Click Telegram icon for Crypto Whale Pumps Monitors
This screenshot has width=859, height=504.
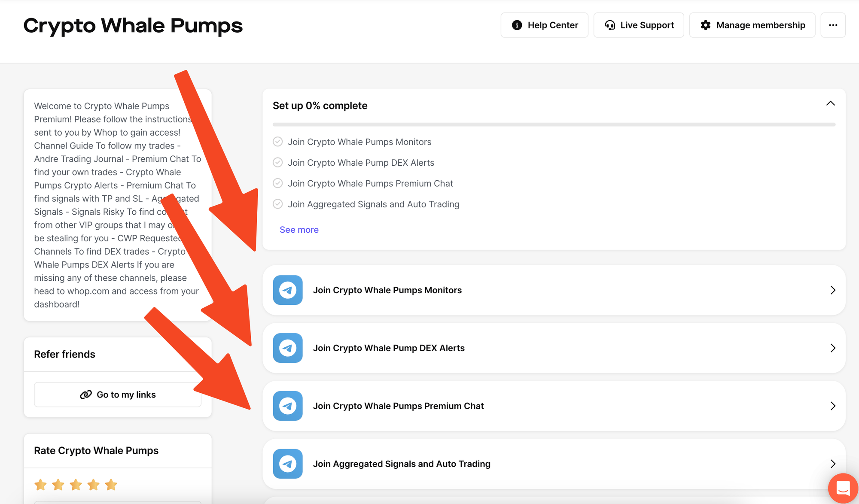click(288, 290)
